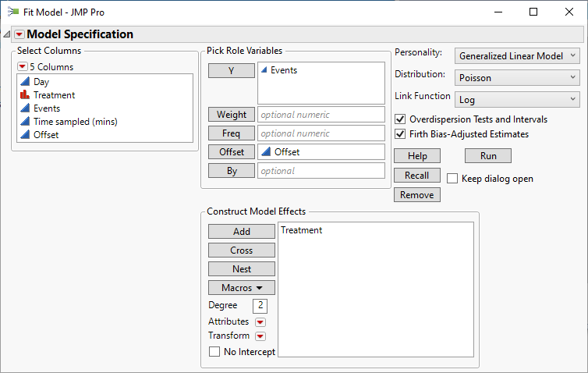Open the Link Function dropdown showing Log
Screen dimensions: 588x373
pos(517,99)
